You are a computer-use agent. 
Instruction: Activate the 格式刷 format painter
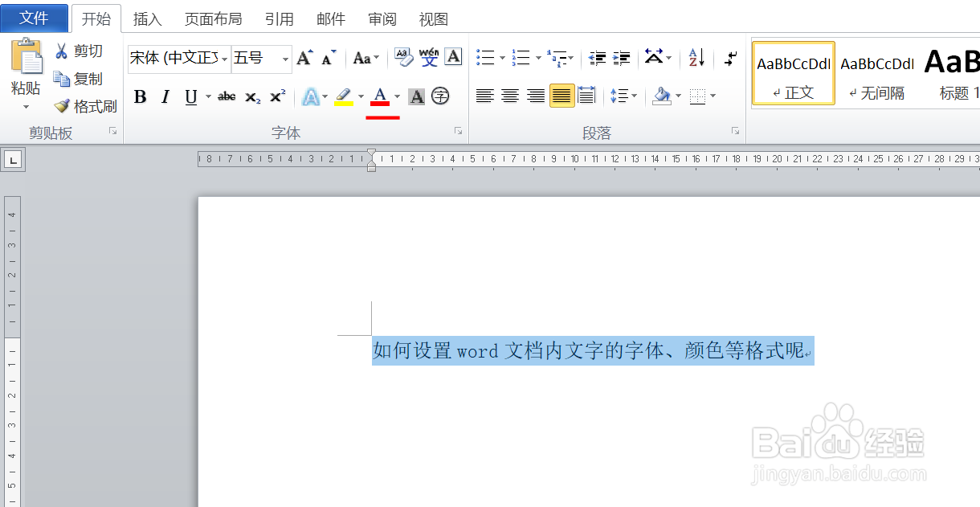[x=86, y=106]
